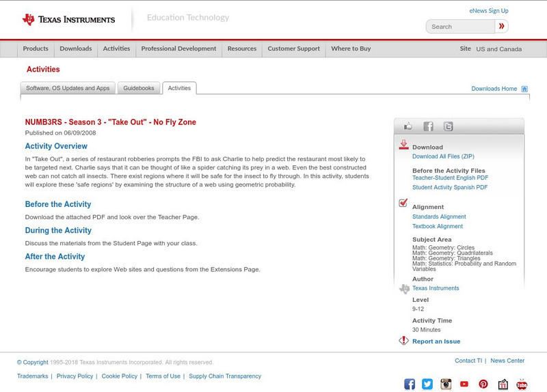Change site region US and Canada
The width and height of the screenshot is (547, 392).
point(499,49)
